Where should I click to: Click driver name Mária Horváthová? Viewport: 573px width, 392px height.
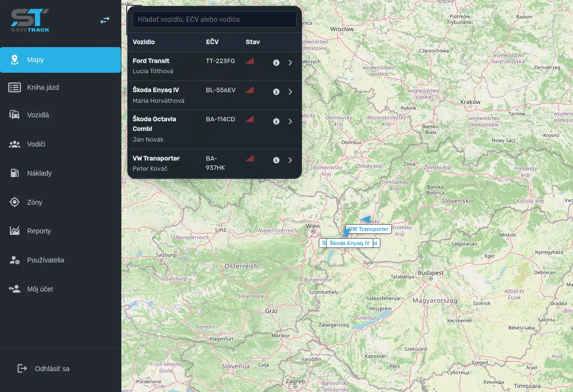(159, 101)
